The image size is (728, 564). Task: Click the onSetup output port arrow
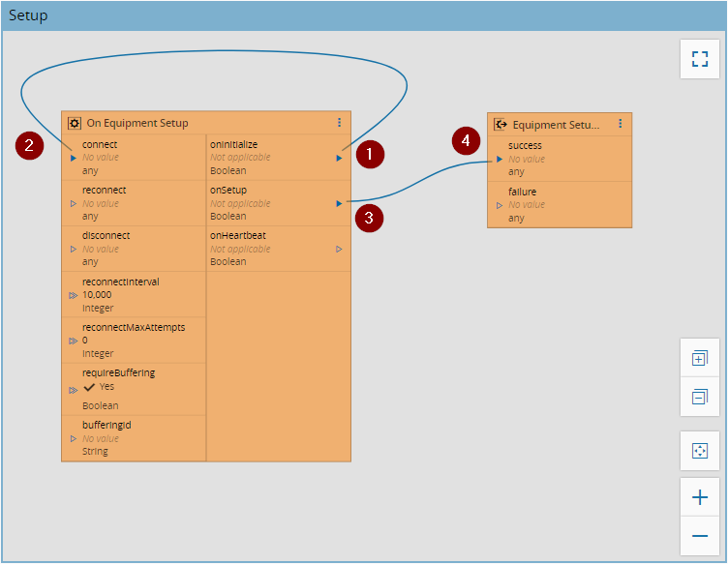(339, 203)
